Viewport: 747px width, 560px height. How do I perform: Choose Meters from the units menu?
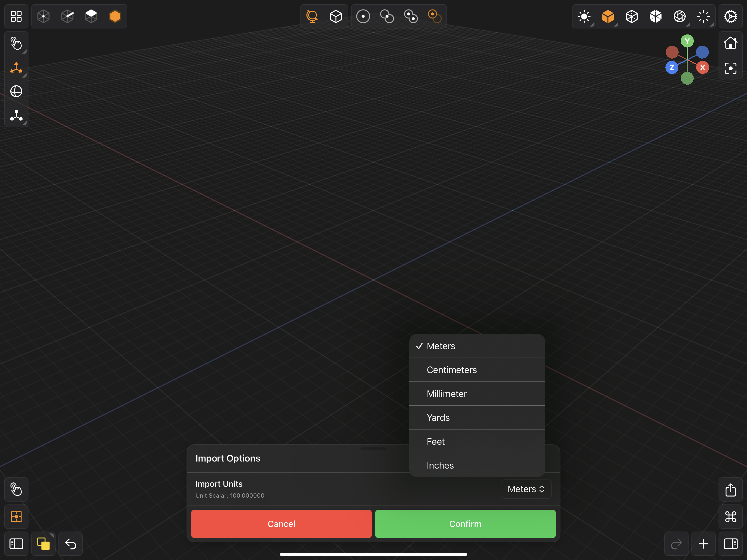[477, 346]
